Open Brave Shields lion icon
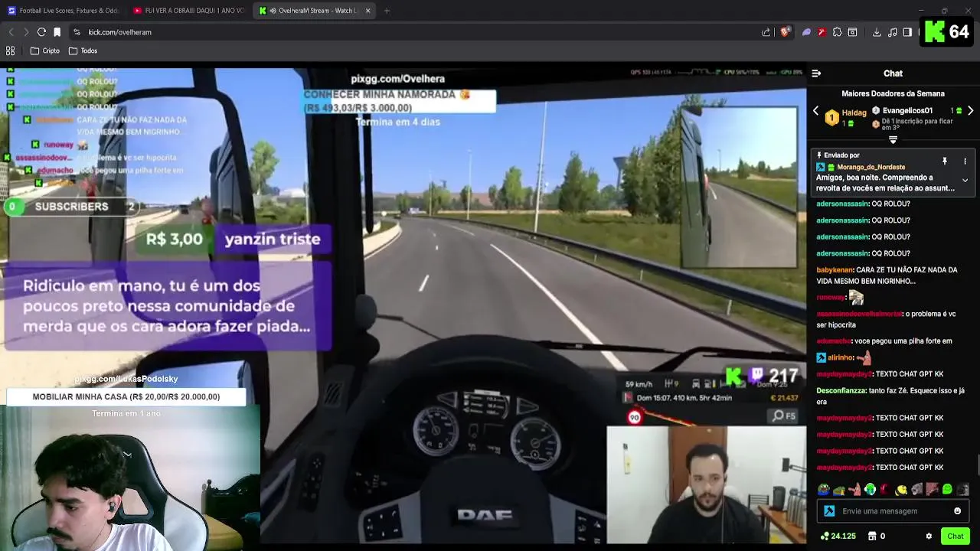This screenshot has height=551, width=980. pos(785,32)
